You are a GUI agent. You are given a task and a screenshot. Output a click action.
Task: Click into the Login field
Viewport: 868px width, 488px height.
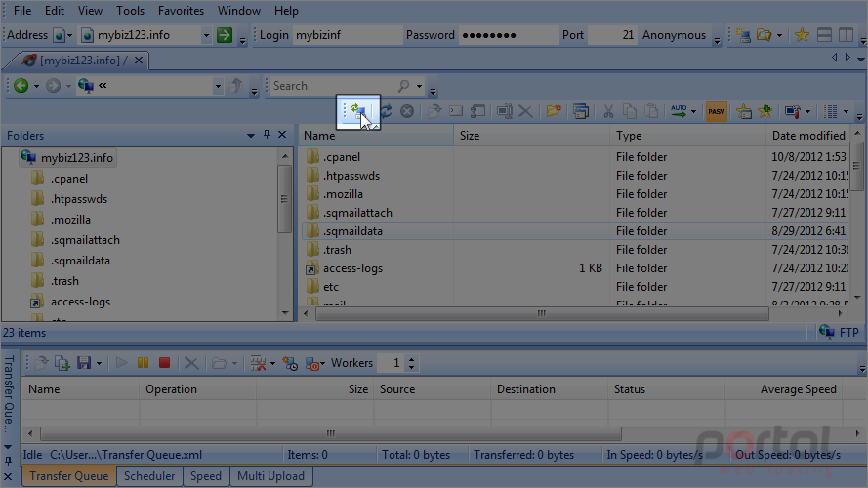point(348,35)
